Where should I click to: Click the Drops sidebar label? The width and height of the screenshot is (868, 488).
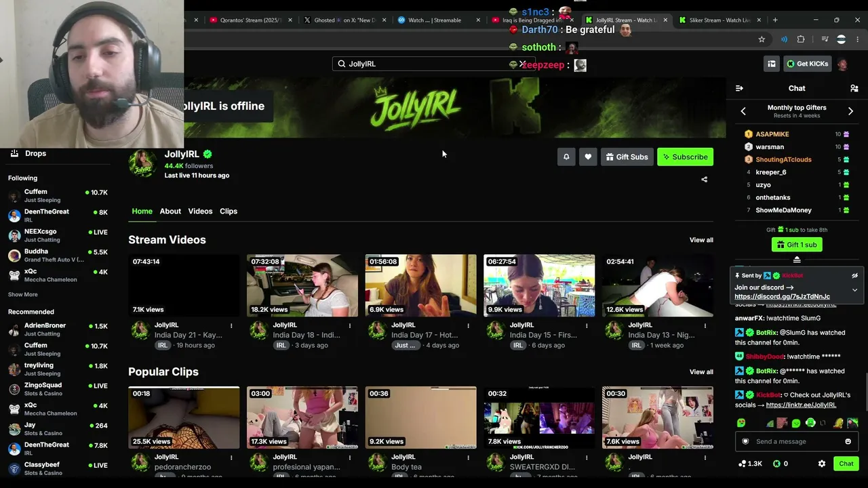tap(35, 153)
